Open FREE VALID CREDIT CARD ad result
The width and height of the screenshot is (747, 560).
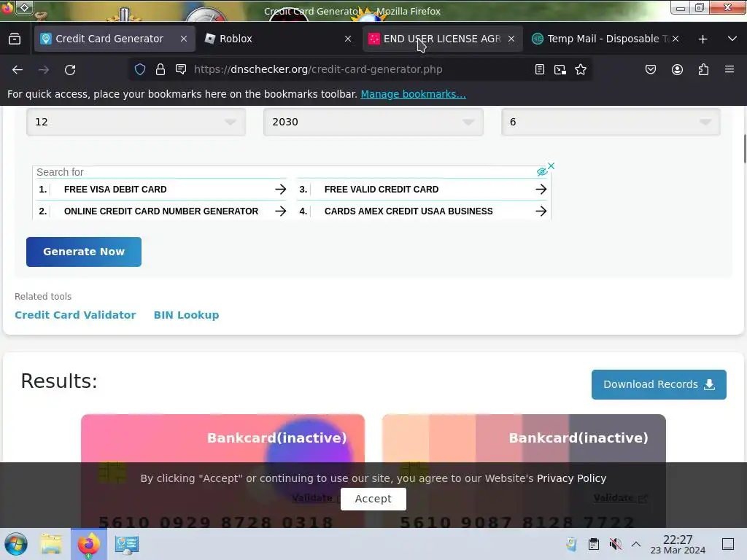pos(422,190)
